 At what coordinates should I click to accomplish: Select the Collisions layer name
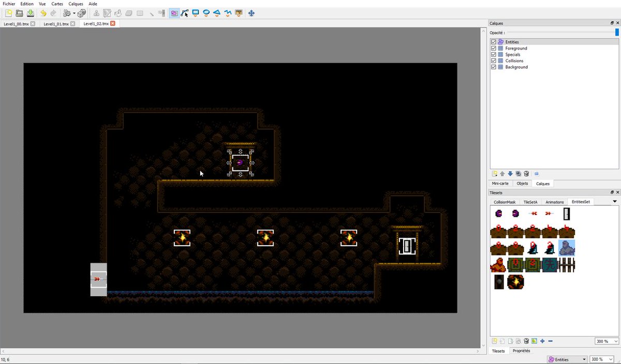point(514,60)
